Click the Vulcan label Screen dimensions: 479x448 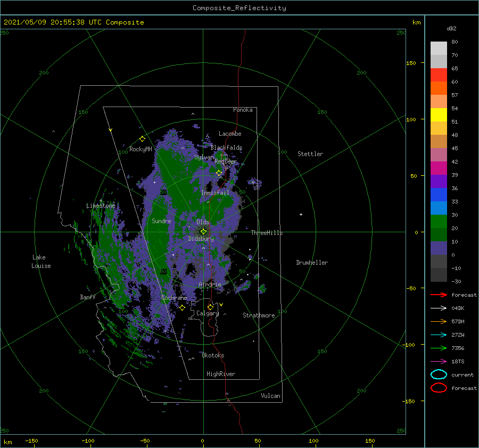tap(271, 396)
